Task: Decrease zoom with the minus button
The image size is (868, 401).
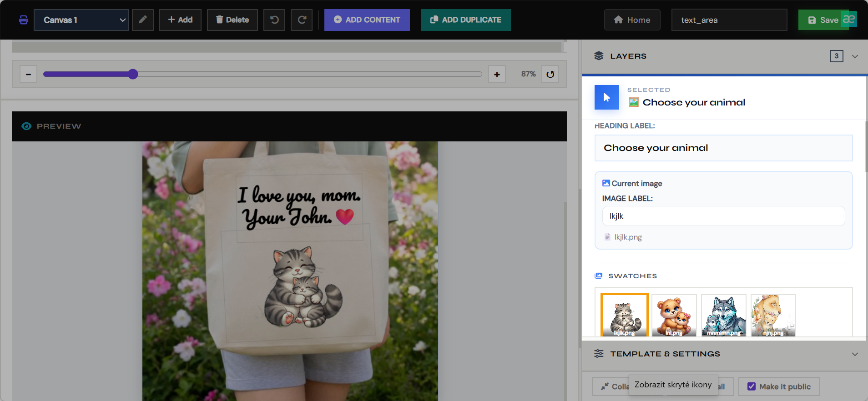Action: (x=28, y=74)
